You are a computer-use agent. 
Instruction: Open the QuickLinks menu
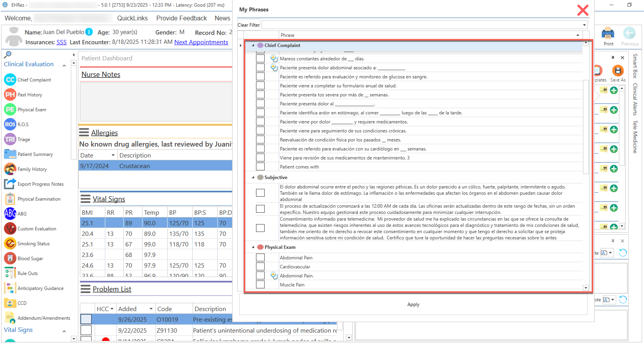coord(132,18)
